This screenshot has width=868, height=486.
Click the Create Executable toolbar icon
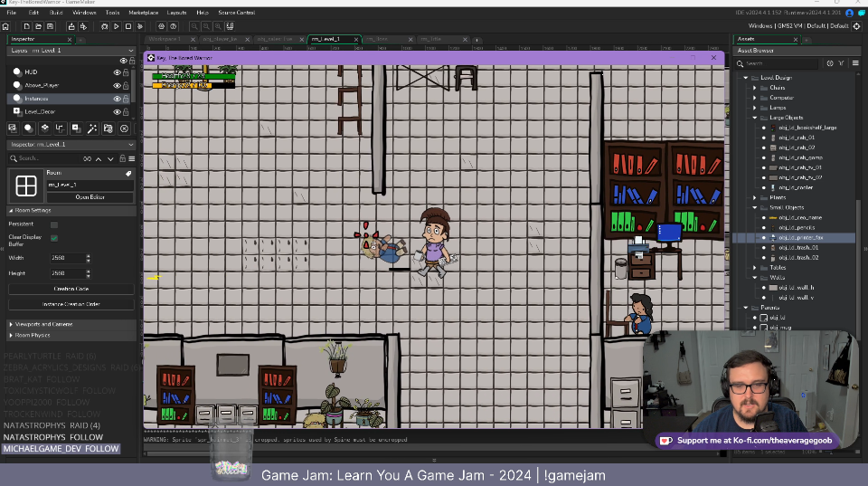click(71, 26)
